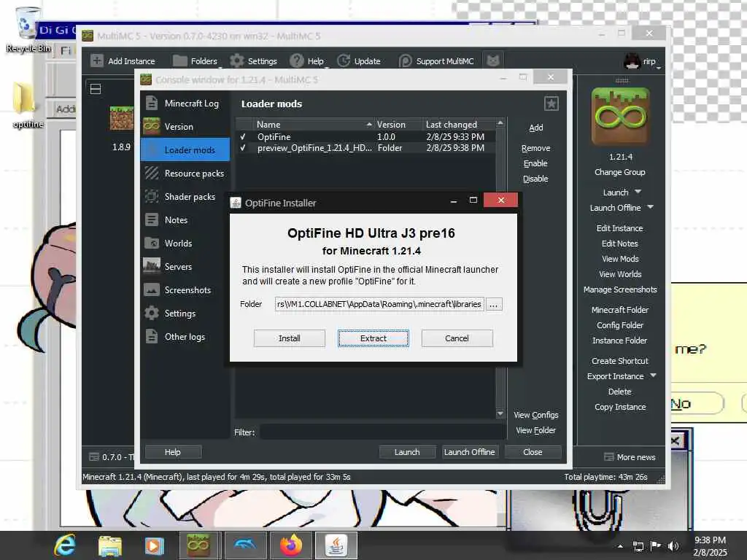This screenshot has width=747, height=560.
Task: Expand the Export Instance dropdown arrow
Action: click(653, 376)
